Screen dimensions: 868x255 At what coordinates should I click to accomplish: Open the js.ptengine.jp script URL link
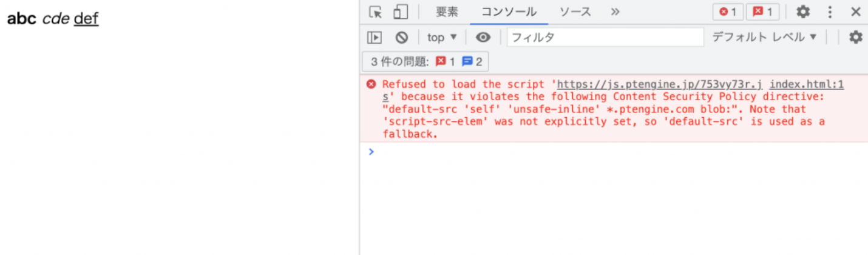tap(659, 84)
